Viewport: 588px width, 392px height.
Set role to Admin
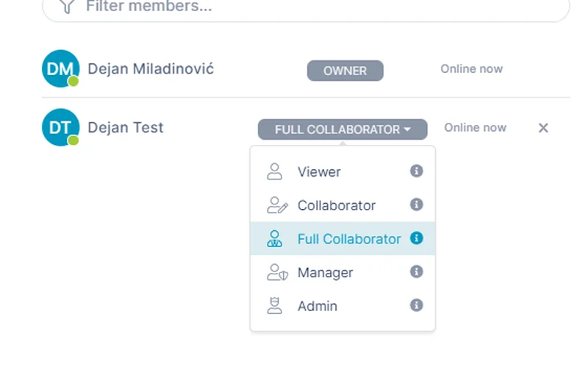pyautogui.click(x=318, y=307)
